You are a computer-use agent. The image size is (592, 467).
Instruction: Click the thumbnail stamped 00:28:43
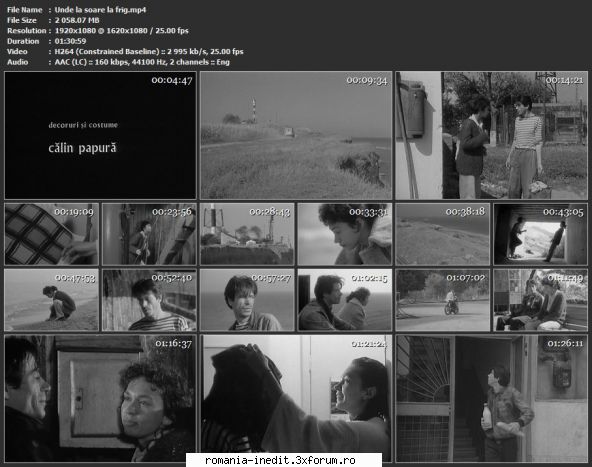click(x=247, y=234)
